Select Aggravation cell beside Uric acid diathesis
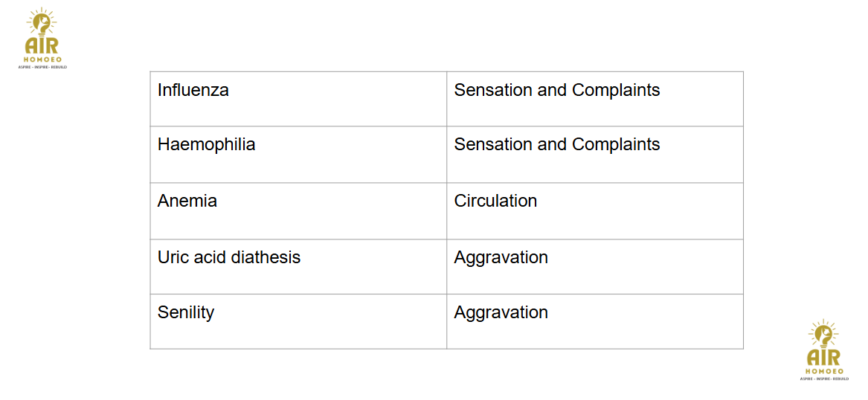 coord(595,267)
